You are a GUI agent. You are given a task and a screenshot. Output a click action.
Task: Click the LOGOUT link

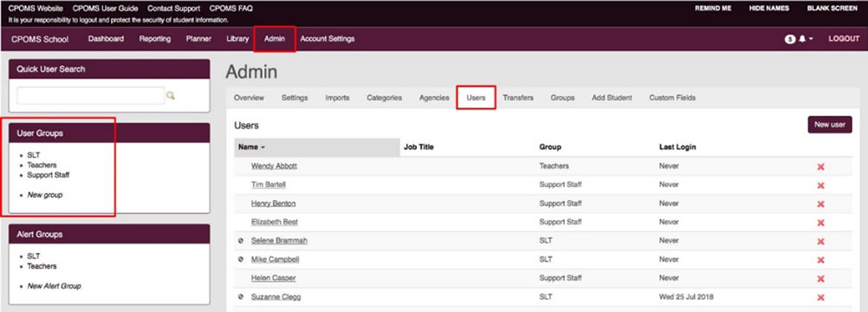(844, 39)
